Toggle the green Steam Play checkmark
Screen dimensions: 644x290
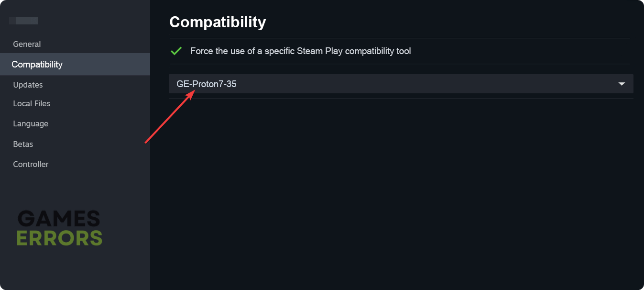pos(176,51)
